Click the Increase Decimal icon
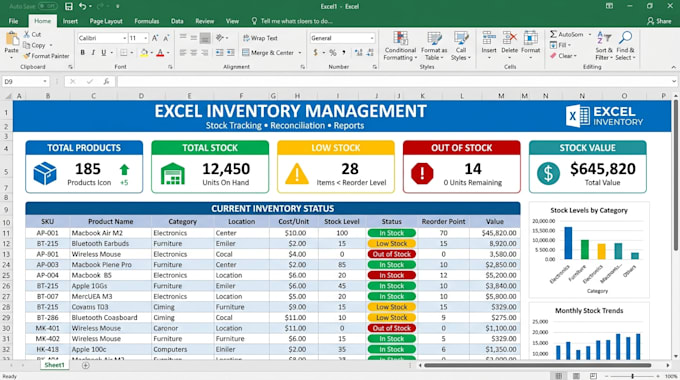 coord(359,52)
